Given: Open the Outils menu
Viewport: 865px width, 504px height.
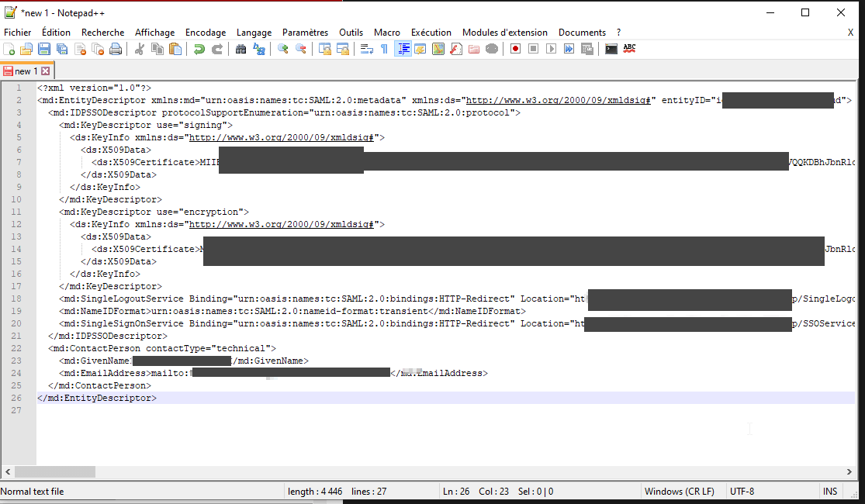Looking at the screenshot, I should click(x=351, y=33).
